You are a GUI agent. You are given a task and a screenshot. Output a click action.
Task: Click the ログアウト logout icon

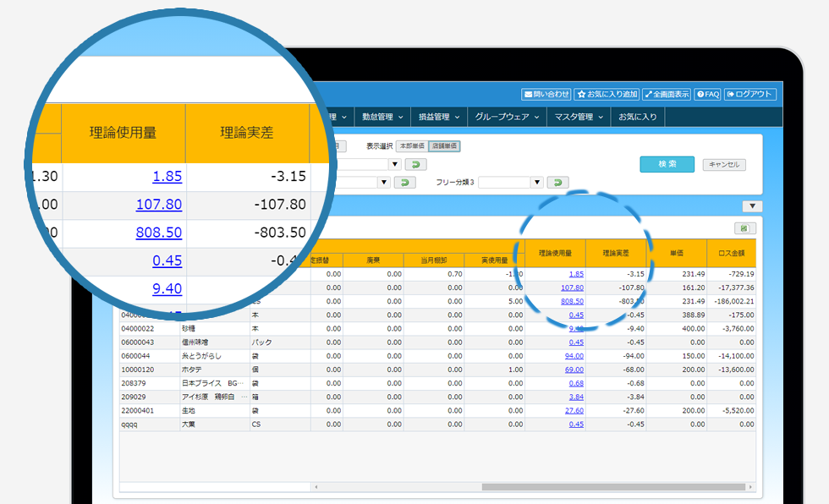coord(749,94)
